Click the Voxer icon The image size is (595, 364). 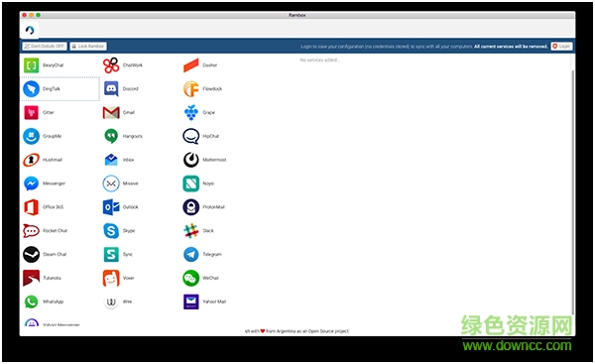pyautogui.click(x=111, y=279)
